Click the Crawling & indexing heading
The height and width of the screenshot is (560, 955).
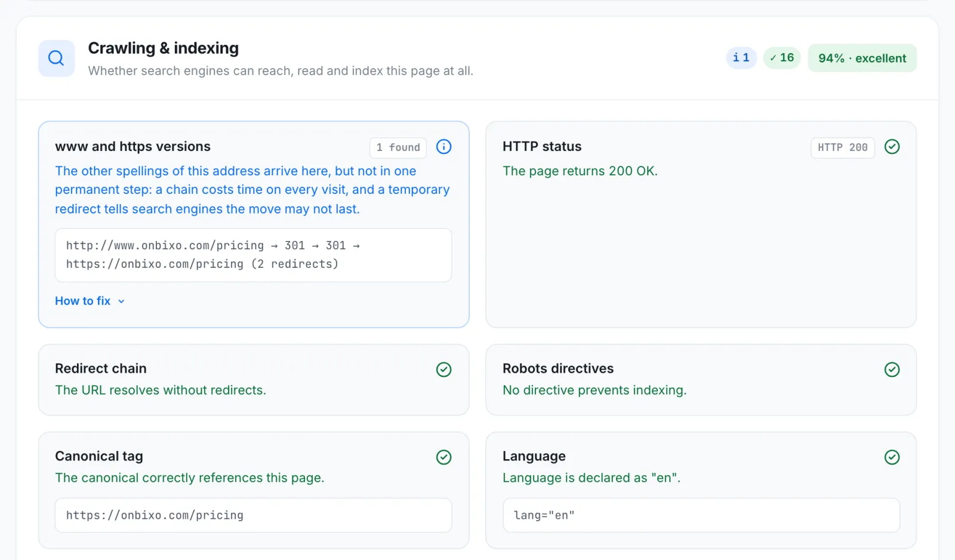pos(164,48)
